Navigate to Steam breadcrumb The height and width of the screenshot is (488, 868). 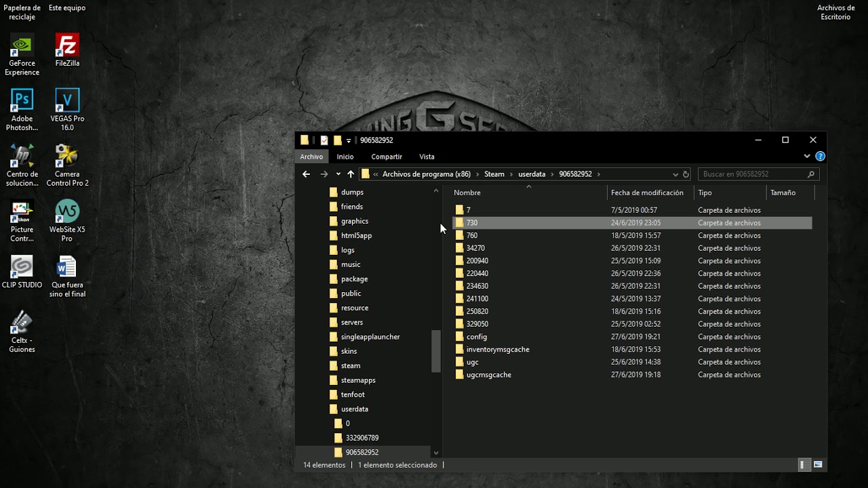coord(494,174)
